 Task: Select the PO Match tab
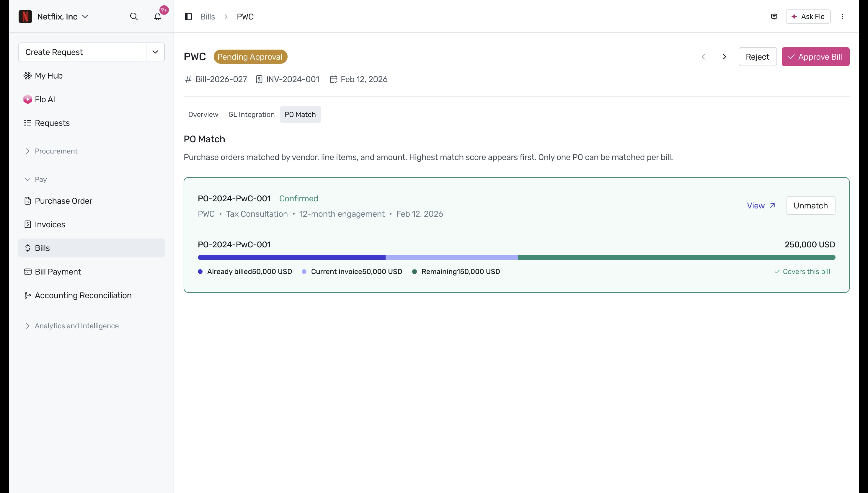300,115
